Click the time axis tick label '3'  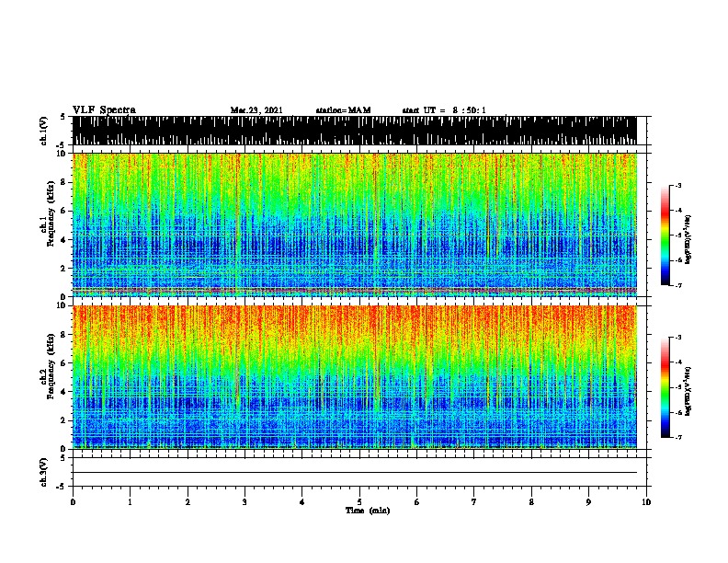click(x=245, y=502)
